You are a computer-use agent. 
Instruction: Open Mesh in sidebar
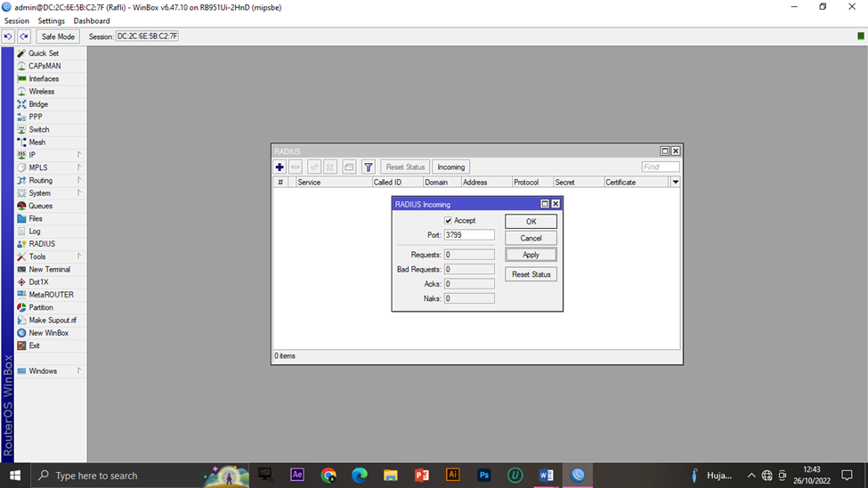coord(50,142)
